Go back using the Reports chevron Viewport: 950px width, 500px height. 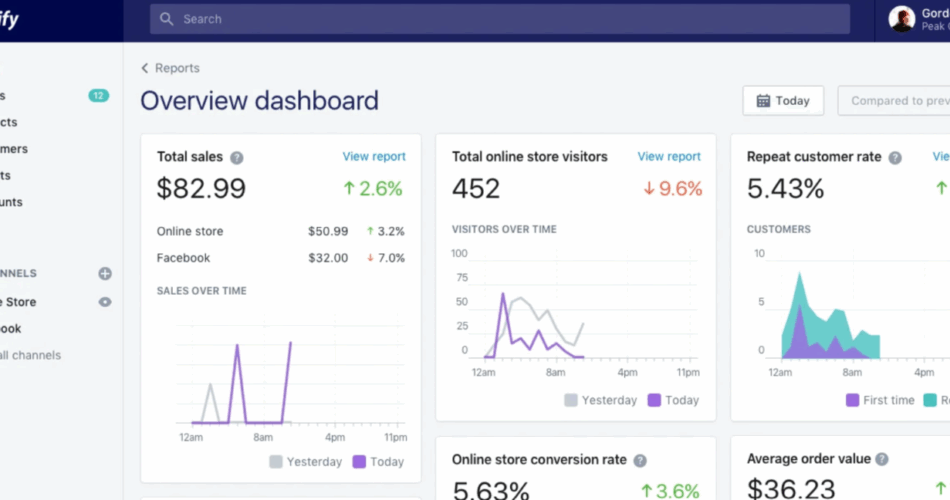145,68
